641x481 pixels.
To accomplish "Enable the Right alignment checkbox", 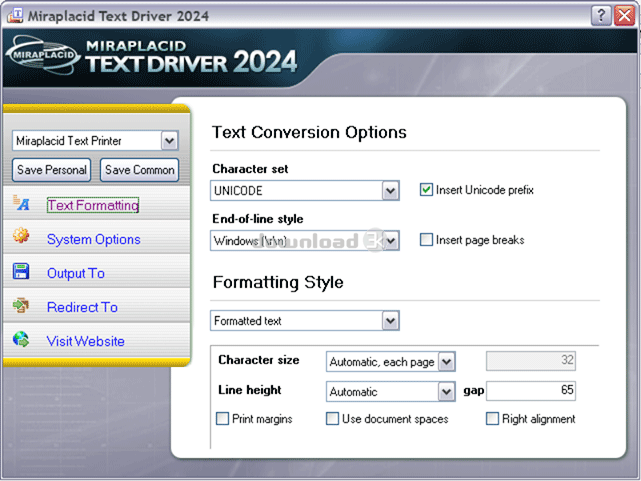I will (x=492, y=419).
